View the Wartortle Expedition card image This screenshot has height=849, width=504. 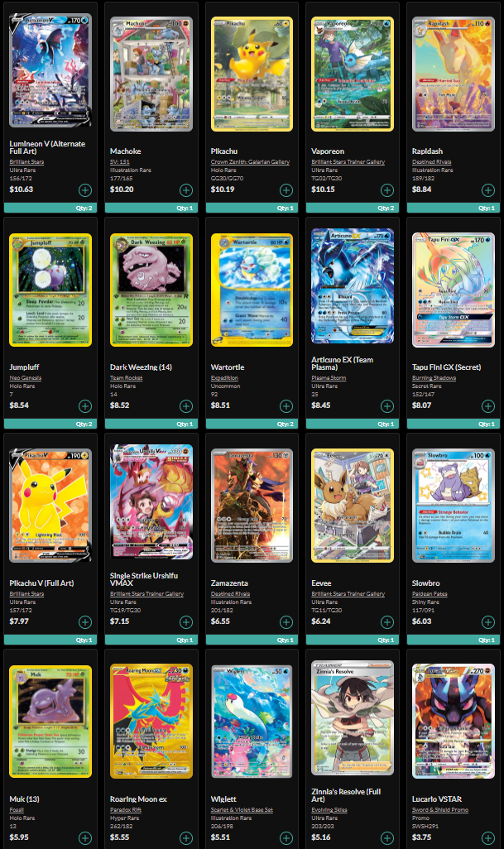click(252, 290)
